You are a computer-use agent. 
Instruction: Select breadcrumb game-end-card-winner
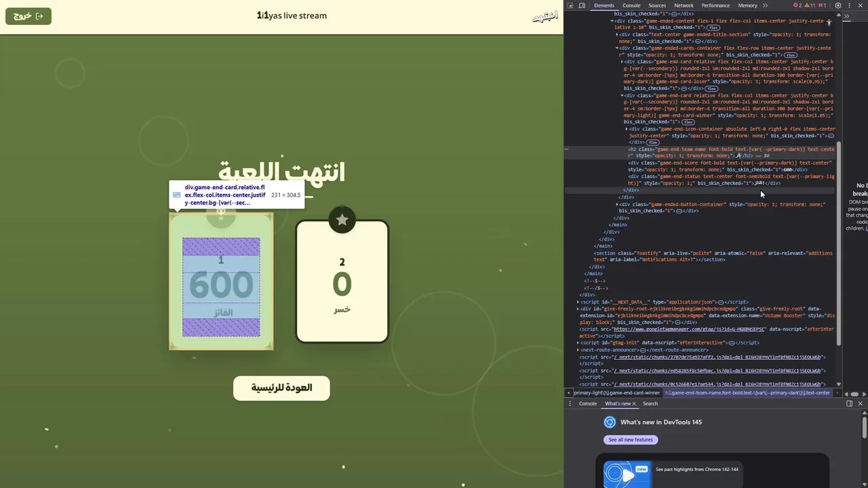click(617, 392)
